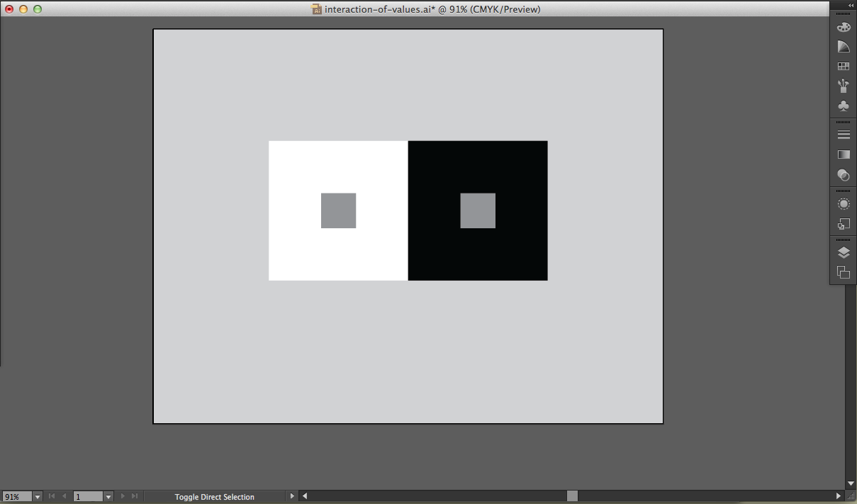The width and height of the screenshot is (857, 504).
Task: Open the Color Guide panel
Action: (x=843, y=47)
